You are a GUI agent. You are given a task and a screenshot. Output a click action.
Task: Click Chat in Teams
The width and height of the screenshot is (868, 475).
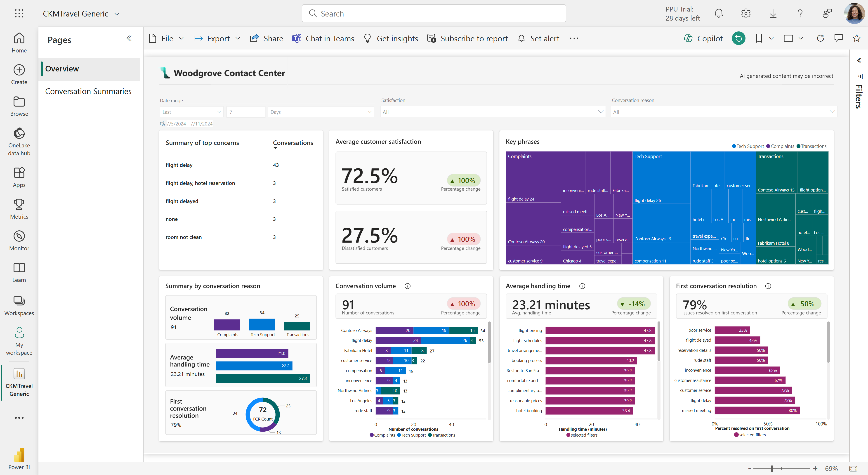coord(323,38)
